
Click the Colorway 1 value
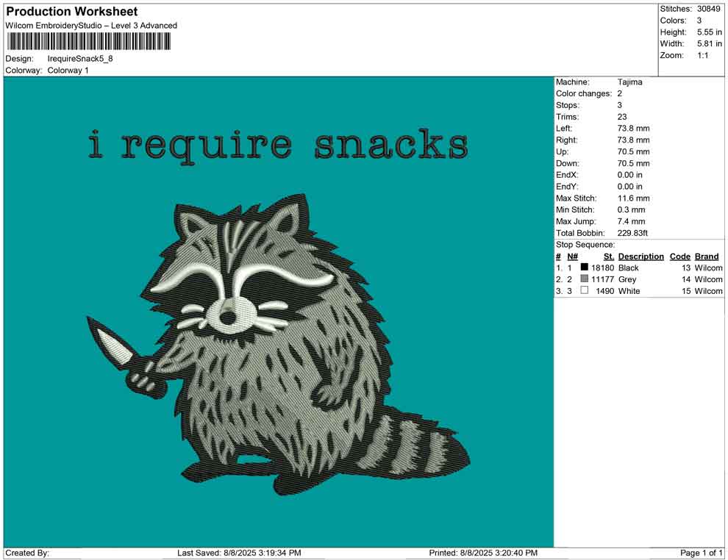coord(68,70)
